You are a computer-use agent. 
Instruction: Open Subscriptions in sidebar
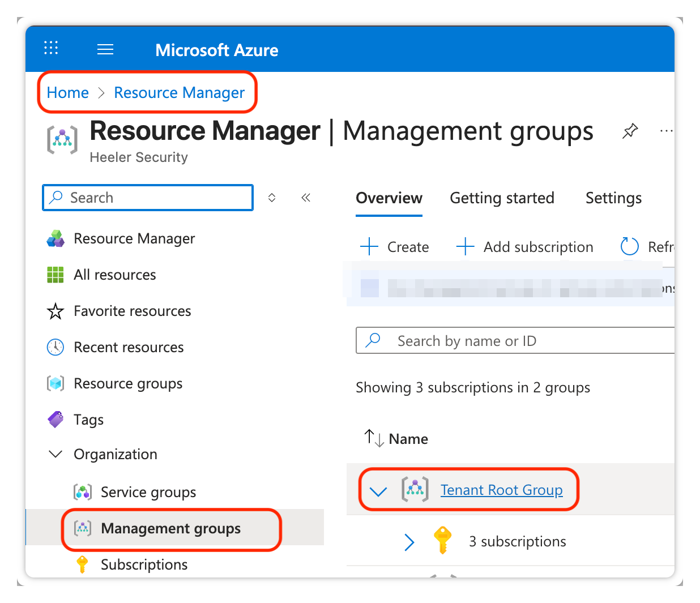pos(144,564)
